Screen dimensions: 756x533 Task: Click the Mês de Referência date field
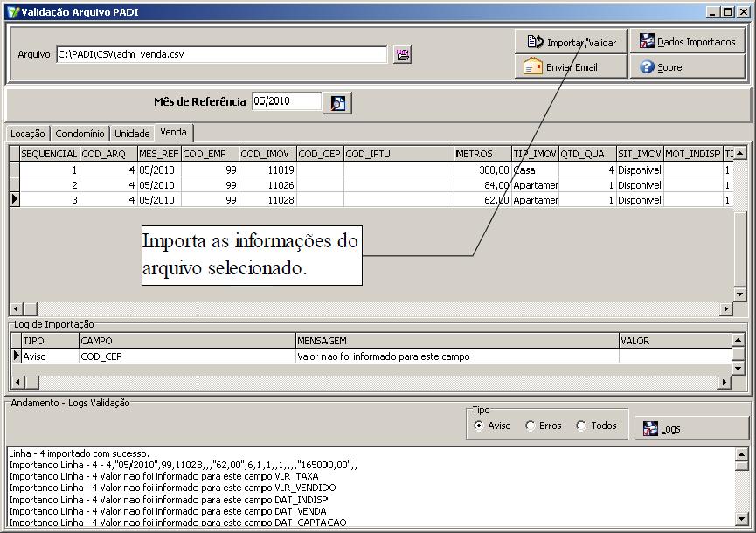tap(286, 102)
